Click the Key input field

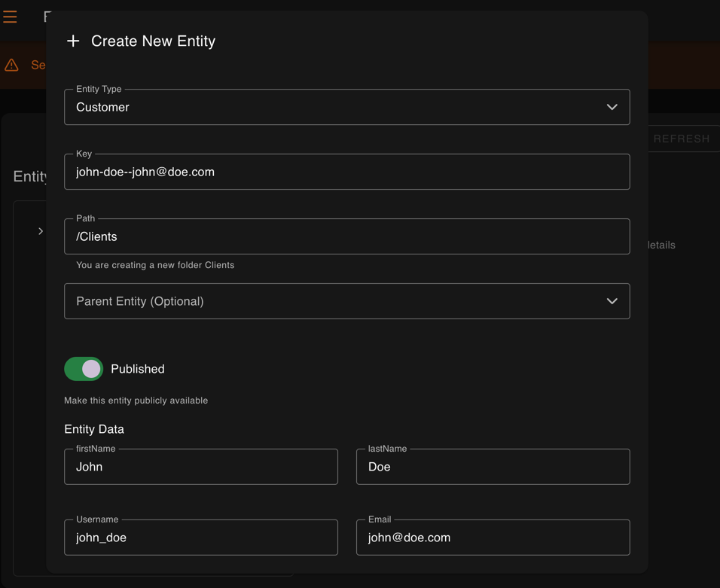pyautogui.click(x=346, y=172)
